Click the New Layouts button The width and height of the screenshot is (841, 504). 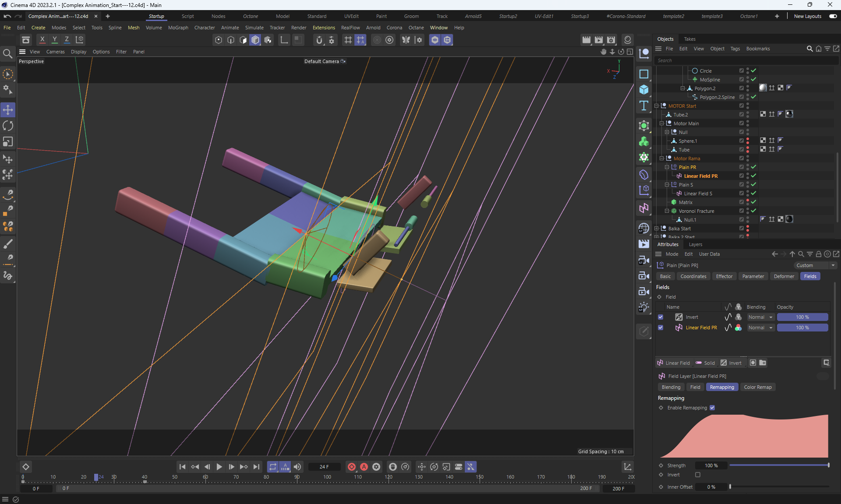(x=807, y=16)
